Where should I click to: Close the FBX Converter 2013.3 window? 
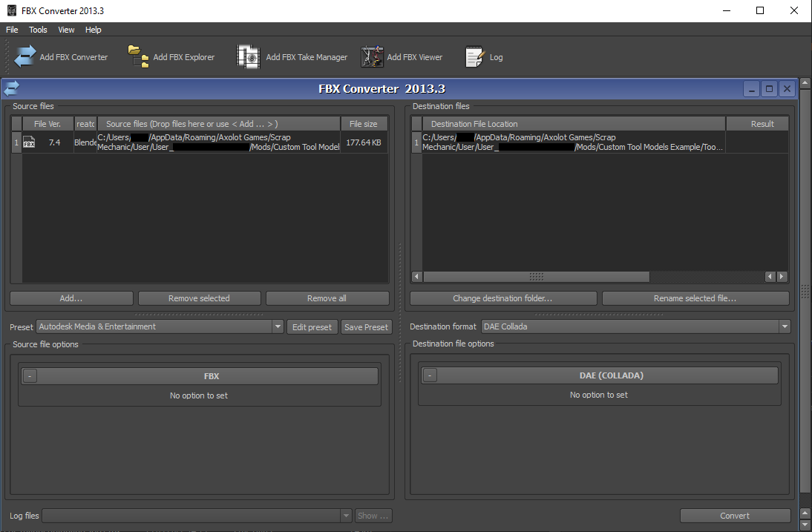794,10
